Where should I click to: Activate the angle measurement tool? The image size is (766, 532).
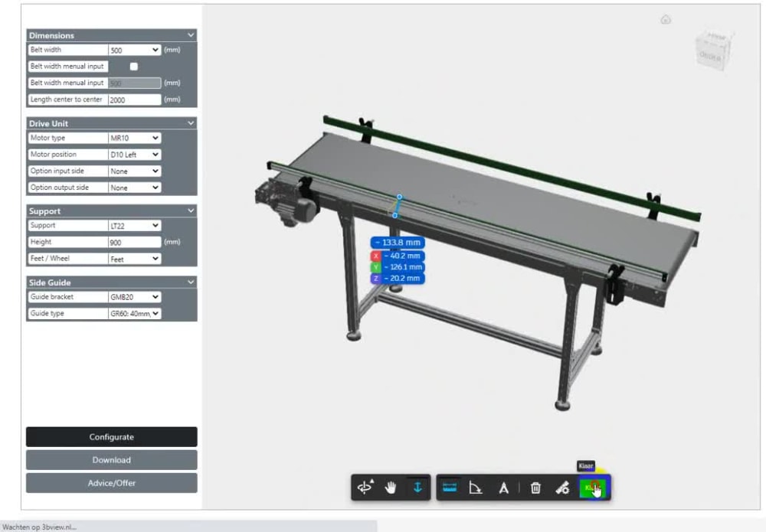(476, 487)
